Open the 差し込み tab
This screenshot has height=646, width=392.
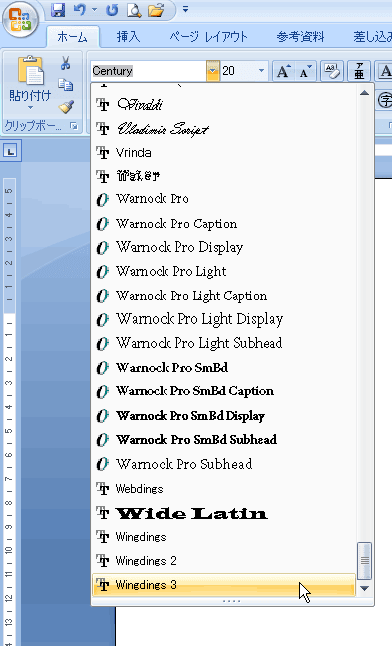coord(372,37)
